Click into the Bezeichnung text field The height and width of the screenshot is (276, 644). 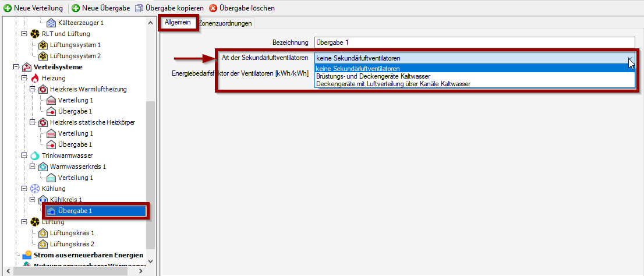tap(473, 43)
